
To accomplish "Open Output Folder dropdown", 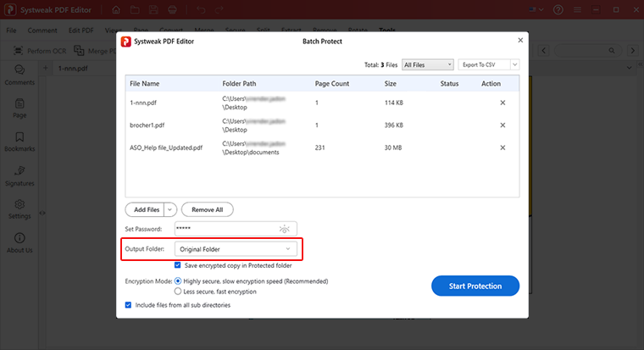I will coord(236,249).
